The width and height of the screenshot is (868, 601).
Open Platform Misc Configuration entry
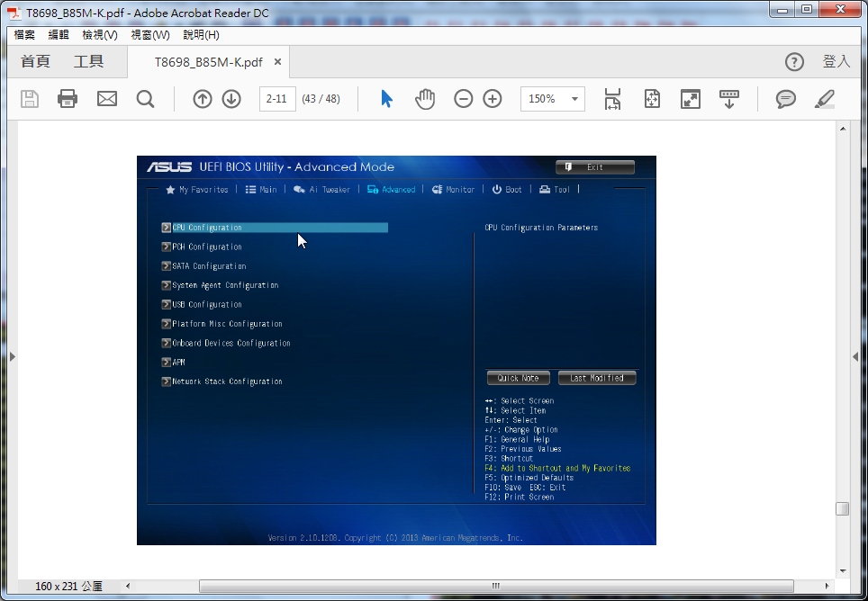coord(222,324)
